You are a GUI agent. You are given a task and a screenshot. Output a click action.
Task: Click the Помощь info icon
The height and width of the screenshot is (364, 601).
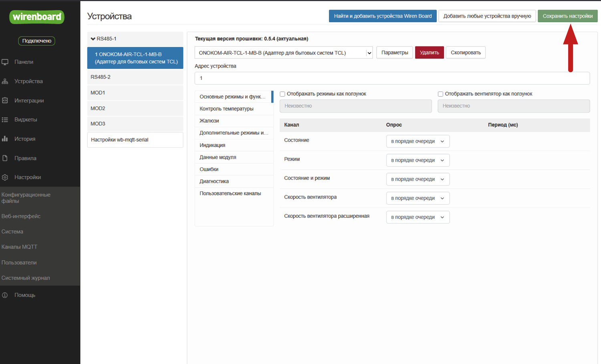[5, 295]
